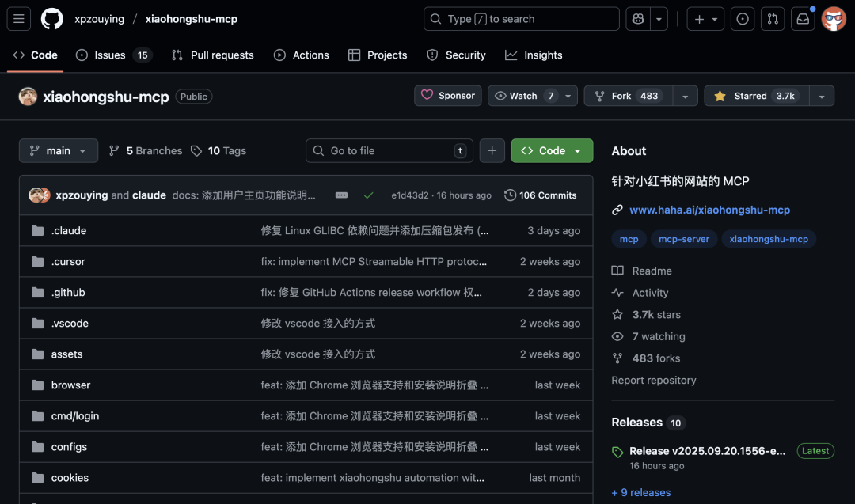This screenshot has height=504, width=855.
Task: View the 7 watching link
Action: click(648, 336)
